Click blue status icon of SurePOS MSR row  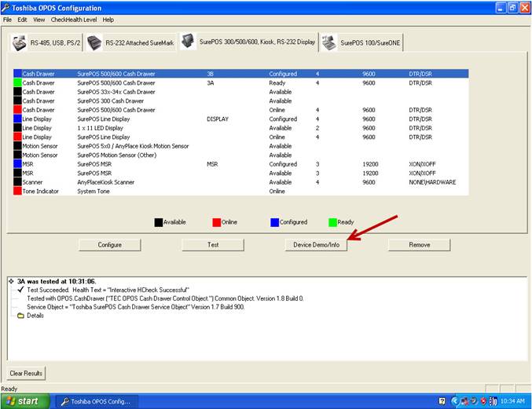[17, 164]
